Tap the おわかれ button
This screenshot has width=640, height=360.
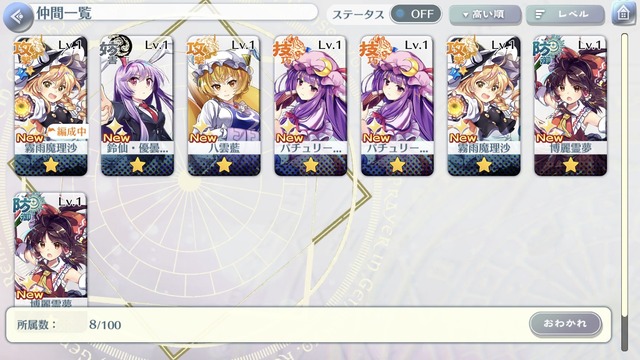tap(565, 323)
